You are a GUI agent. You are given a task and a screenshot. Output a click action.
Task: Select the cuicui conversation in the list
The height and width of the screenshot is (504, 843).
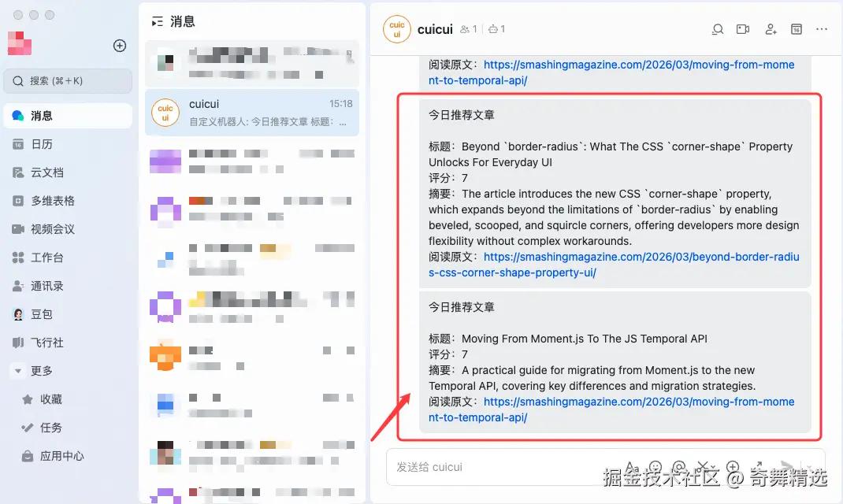252,113
